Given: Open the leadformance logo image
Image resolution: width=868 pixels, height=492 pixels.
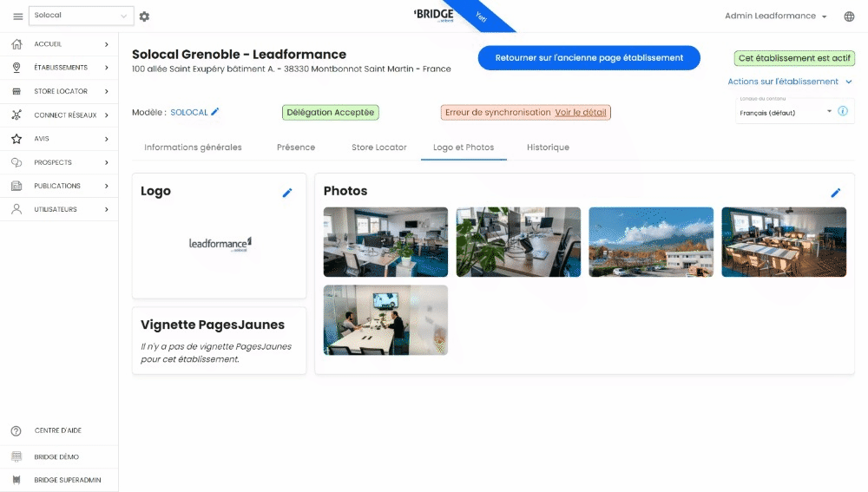Looking at the screenshot, I should [x=220, y=244].
